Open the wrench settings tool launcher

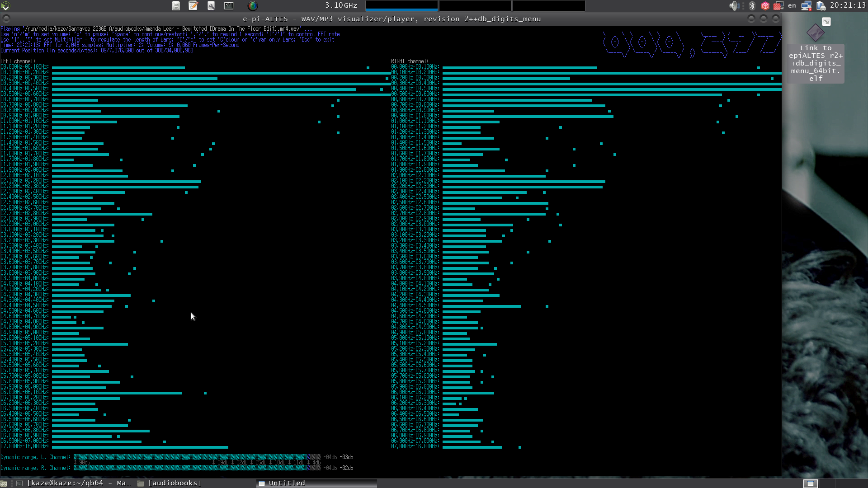click(211, 6)
